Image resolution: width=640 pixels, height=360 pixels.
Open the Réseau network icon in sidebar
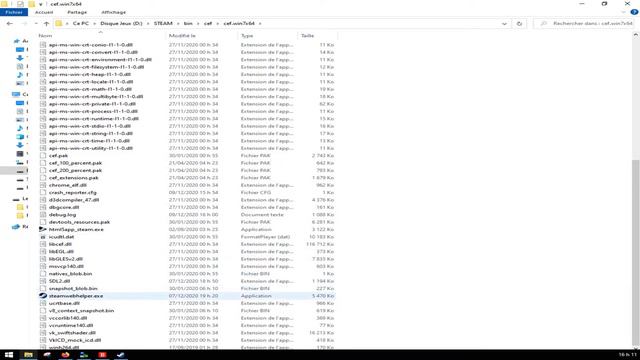click(16, 227)
